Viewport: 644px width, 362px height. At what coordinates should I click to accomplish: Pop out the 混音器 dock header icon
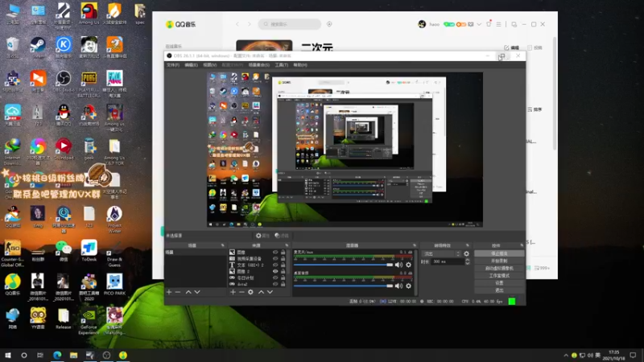click(415, 245)
